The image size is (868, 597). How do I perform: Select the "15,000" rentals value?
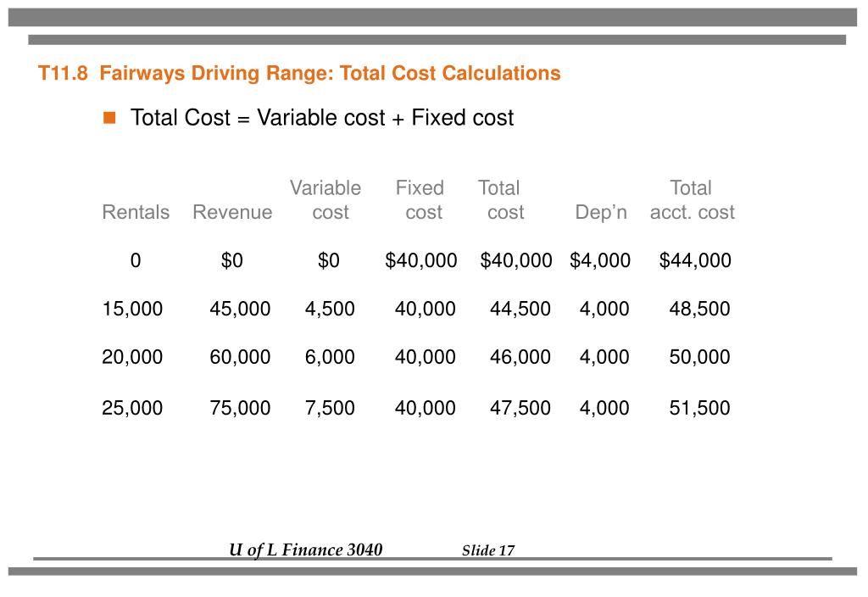132,309
